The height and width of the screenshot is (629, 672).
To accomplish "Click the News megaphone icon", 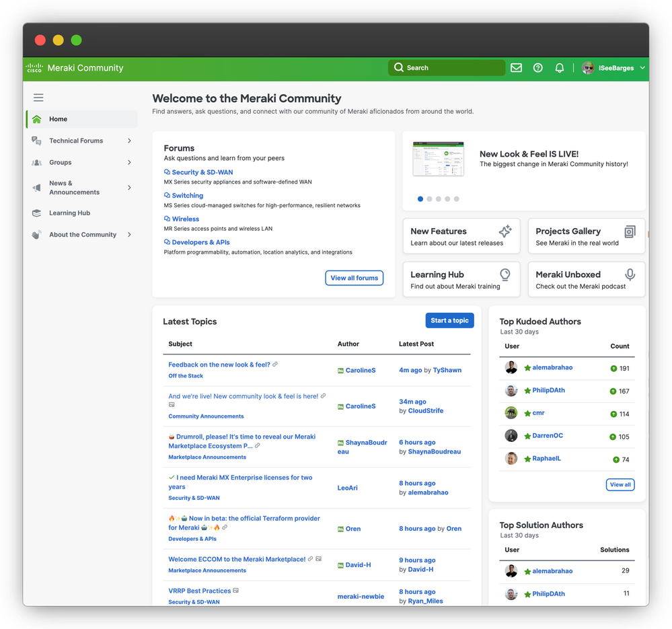I will (37, 188).
